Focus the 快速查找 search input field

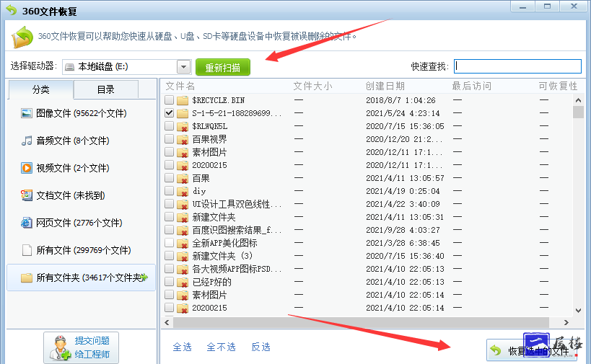coord(517,66)
